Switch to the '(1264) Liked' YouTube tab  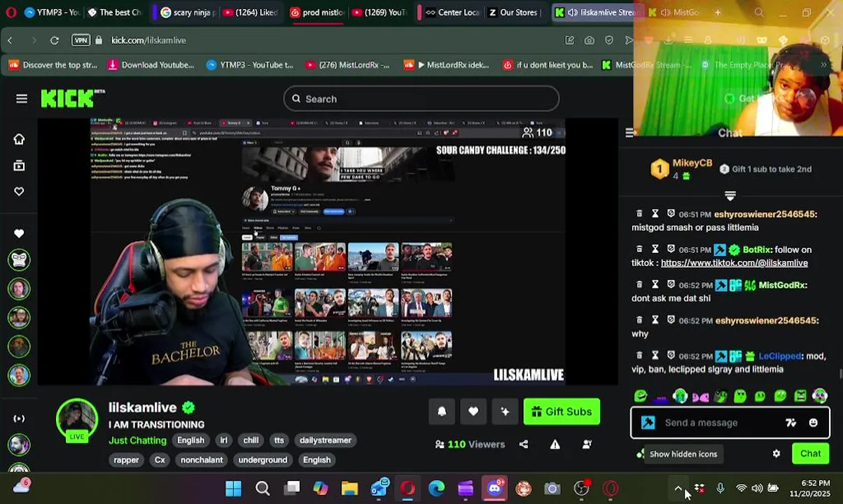pyautogui.click(x=250, y=12)
